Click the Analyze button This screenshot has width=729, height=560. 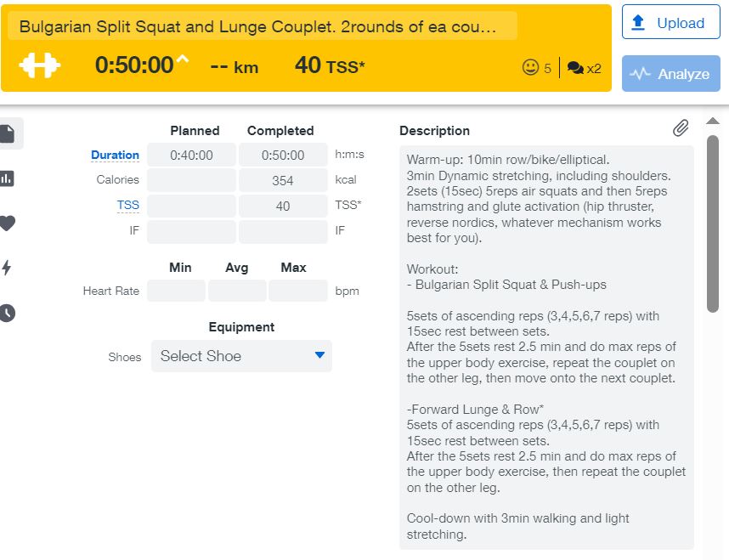coord(670,74)
